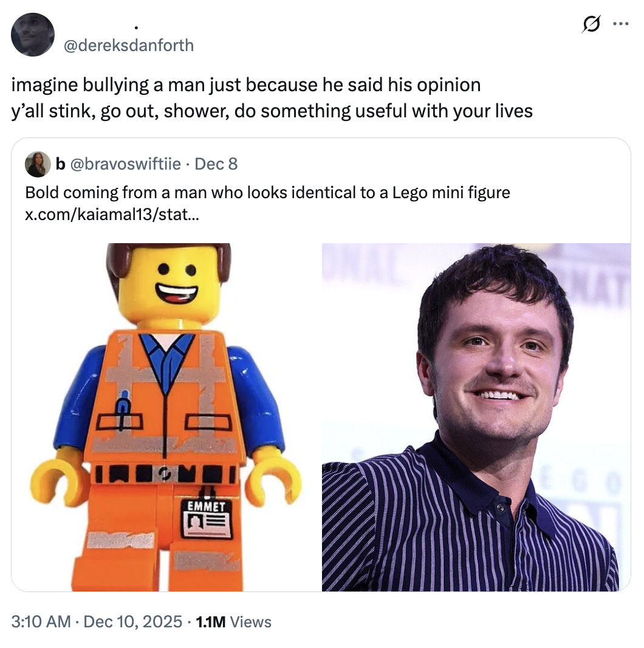Open the three-dot more options menu

click(x=621, y=24)
